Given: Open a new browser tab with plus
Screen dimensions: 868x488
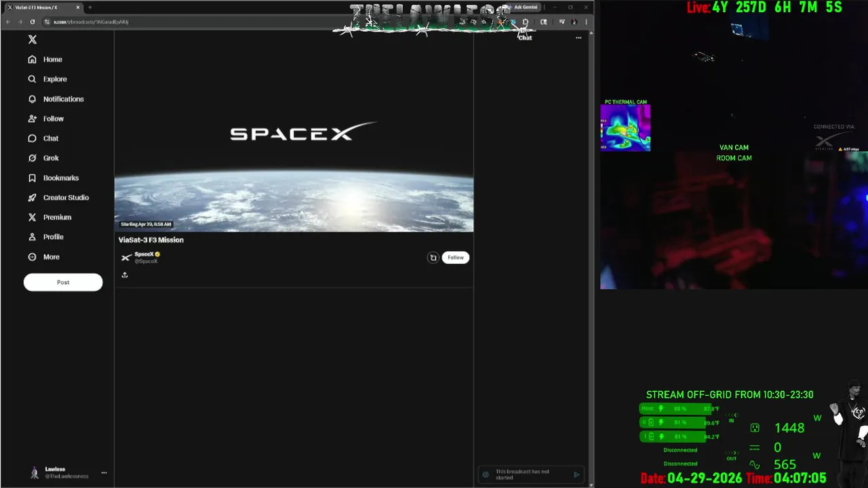Looking at the screenshot, I should [90, 7].
